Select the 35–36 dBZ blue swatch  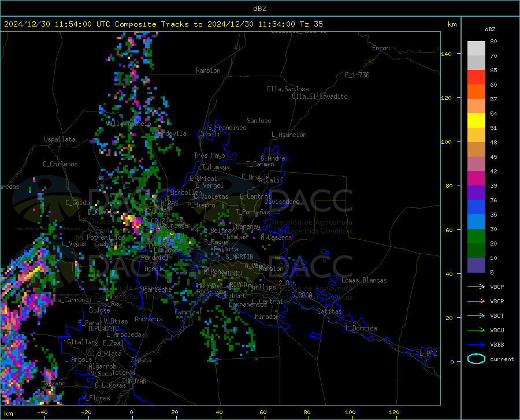pos(476,207)
